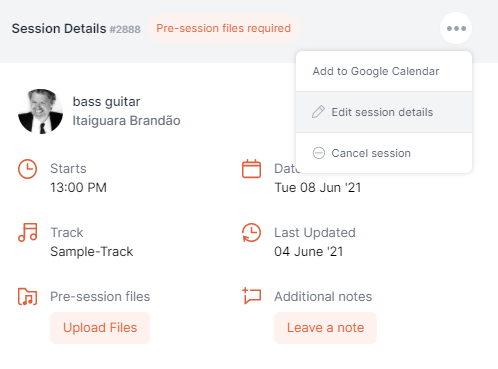
Task: Click the Pre-session files required badge
Action: coord(224,28)
